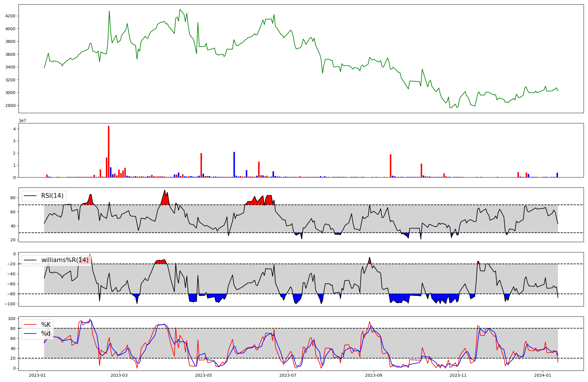
Task: Click the tallest red volume bar
Action: click(x=109, y=152)
